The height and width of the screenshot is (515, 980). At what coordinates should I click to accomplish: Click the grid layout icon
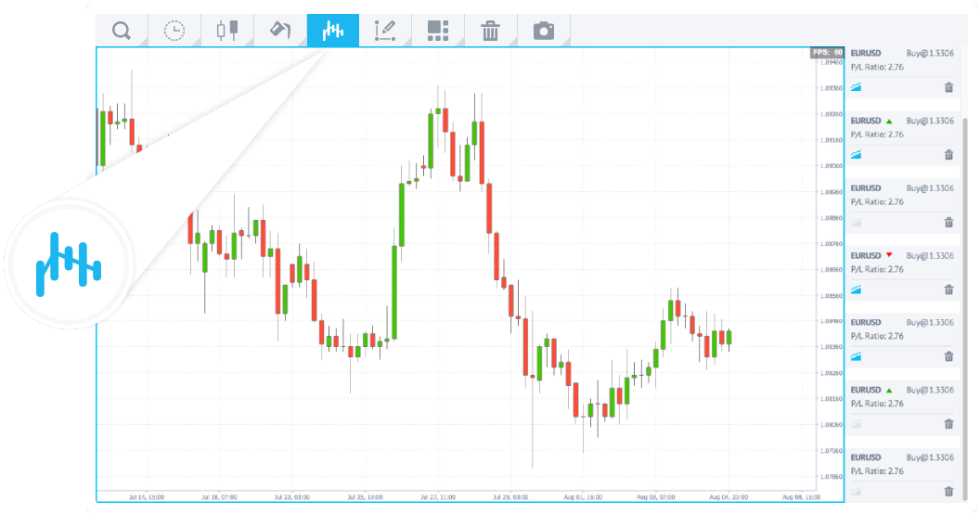(x=438, y=31)
